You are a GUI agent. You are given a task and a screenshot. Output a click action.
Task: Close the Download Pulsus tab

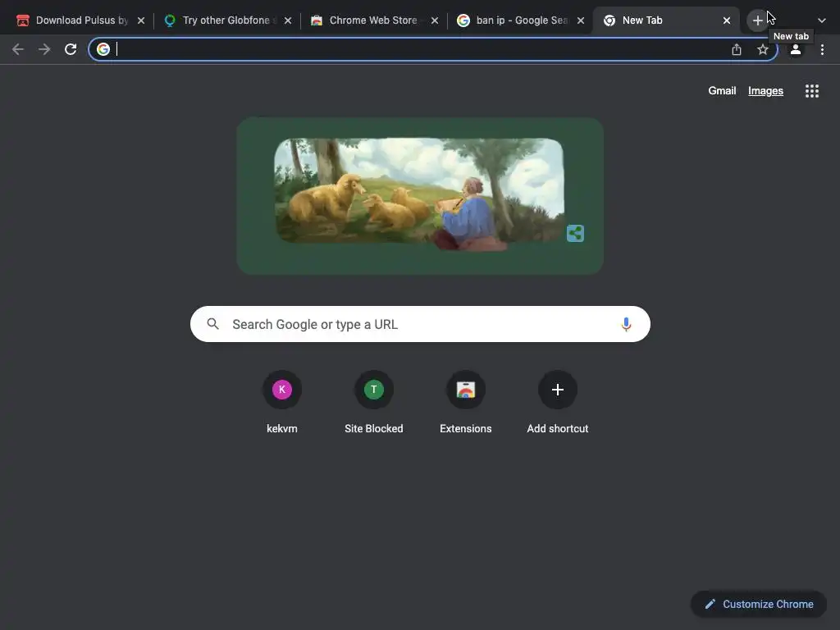(x=141, y=21)
